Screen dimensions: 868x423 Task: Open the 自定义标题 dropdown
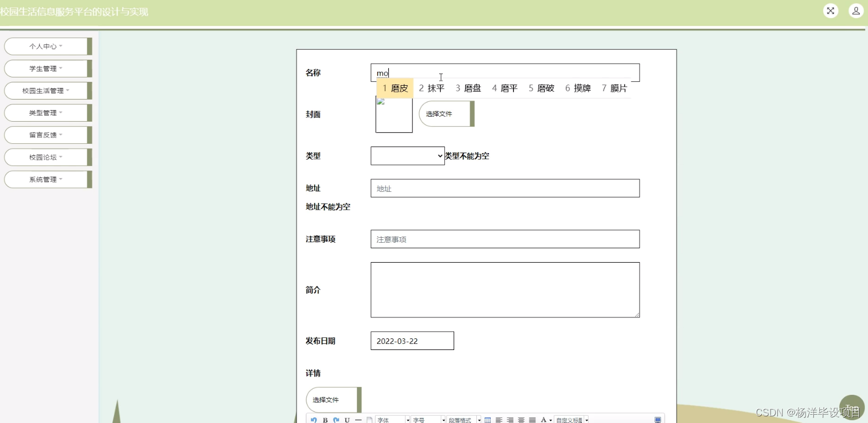(571, 420)
